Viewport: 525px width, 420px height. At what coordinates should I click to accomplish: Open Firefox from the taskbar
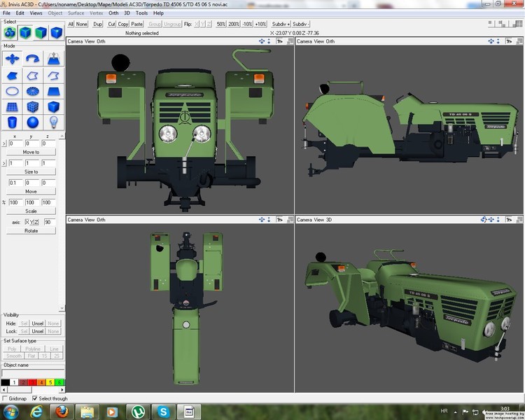[x=62, y=412]
